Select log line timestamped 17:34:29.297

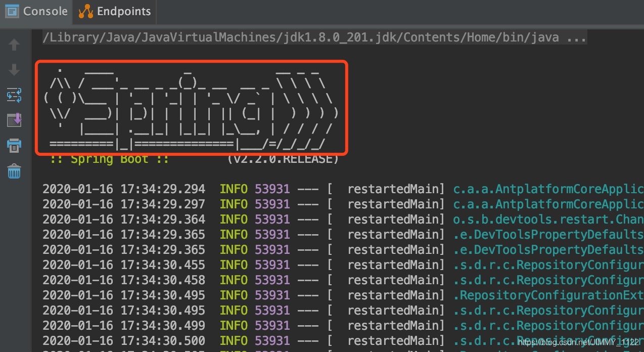pyautogui.click(x=343, y=204)
